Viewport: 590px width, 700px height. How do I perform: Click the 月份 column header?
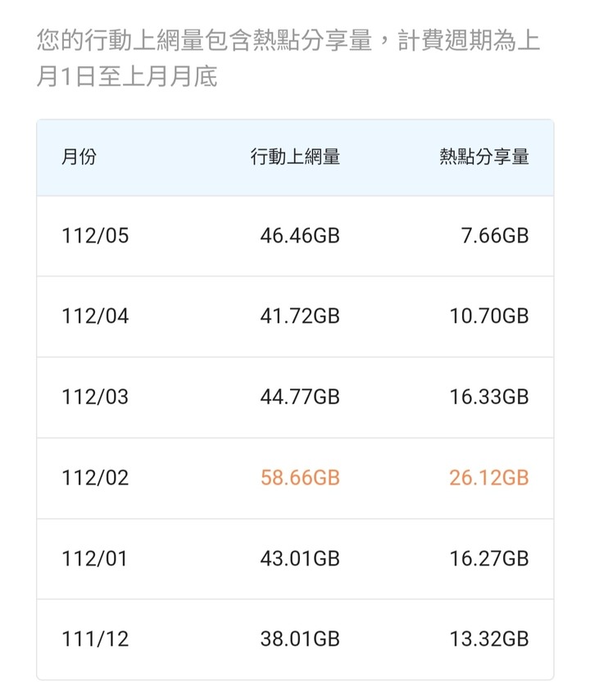(x=79, y=157)
